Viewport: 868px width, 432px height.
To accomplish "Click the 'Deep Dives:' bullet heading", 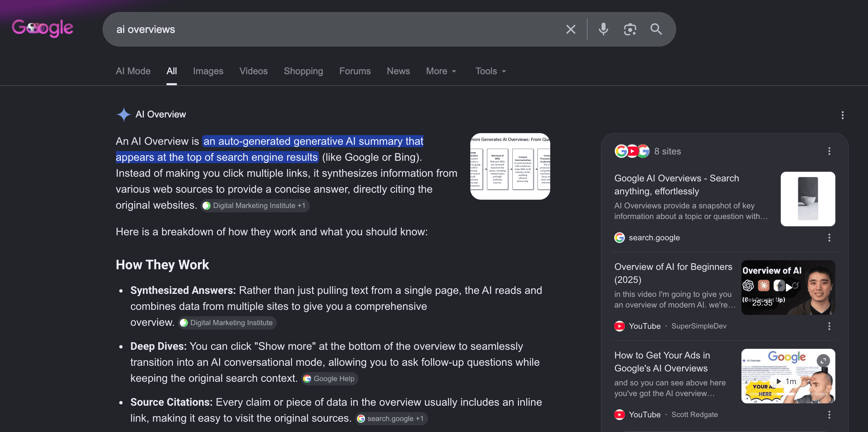I will [x=158, y=346].
